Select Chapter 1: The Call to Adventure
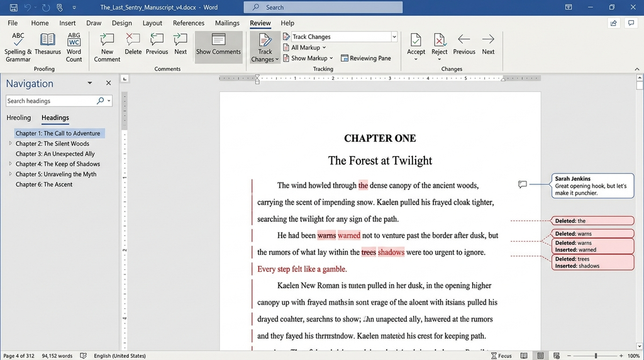This screenshot has height=360, width=644. (x=60, y=133)
